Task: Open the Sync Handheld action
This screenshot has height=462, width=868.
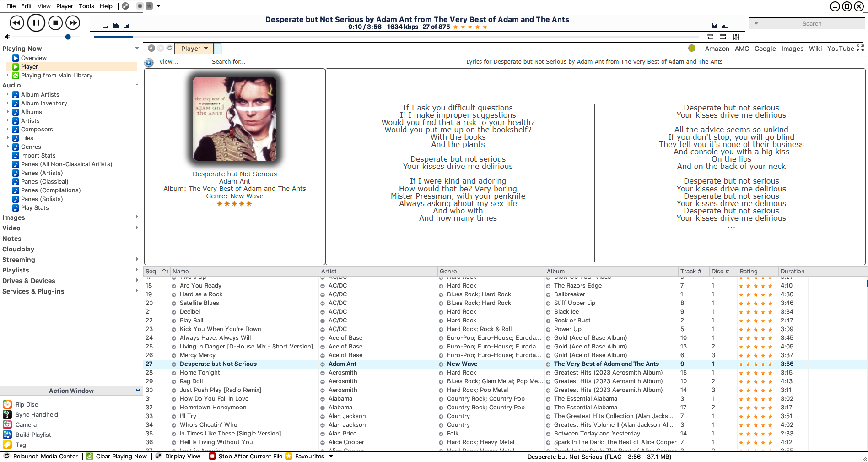Action: 7,414
